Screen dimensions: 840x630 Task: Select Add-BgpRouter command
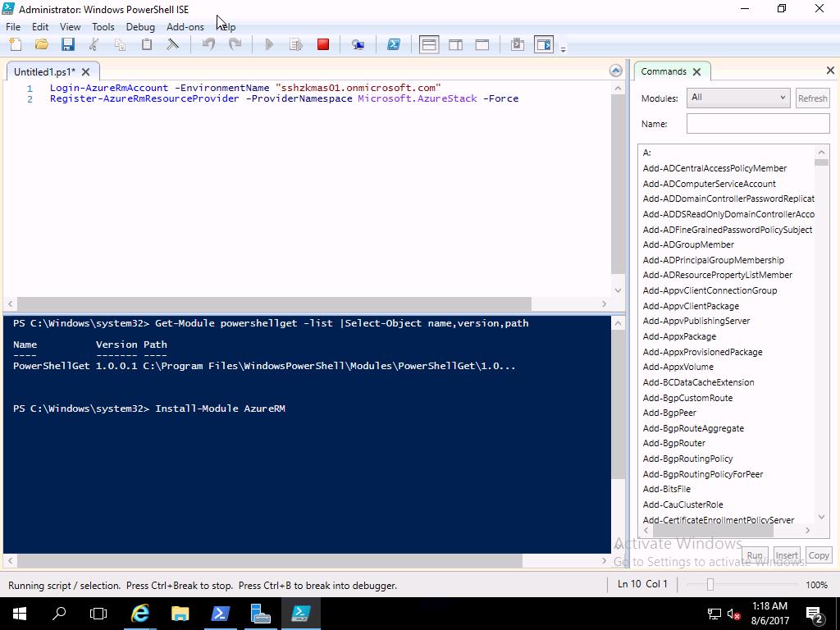[674, 444]
